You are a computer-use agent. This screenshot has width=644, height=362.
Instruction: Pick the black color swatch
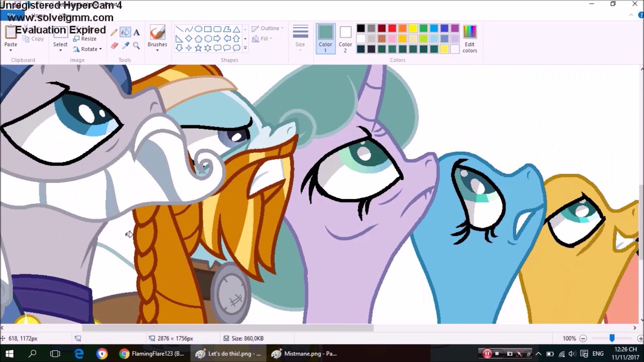coord(361,29)
